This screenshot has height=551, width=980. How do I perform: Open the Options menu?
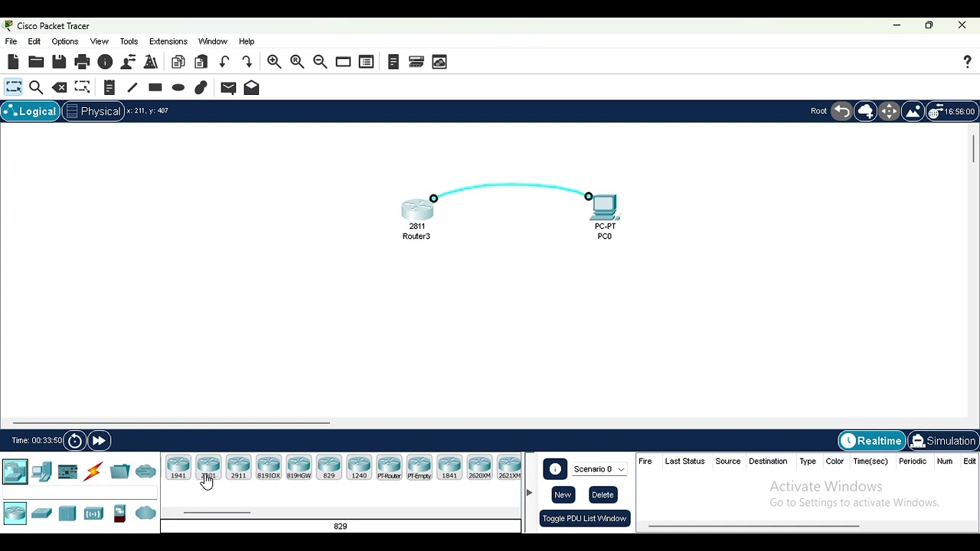pos(65,41)
